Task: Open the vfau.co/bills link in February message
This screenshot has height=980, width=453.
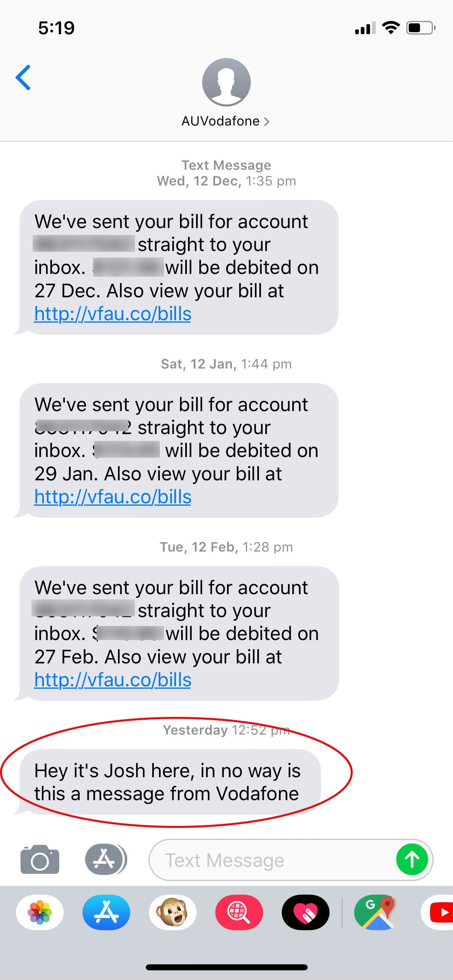Action: [x=112, y=680]
